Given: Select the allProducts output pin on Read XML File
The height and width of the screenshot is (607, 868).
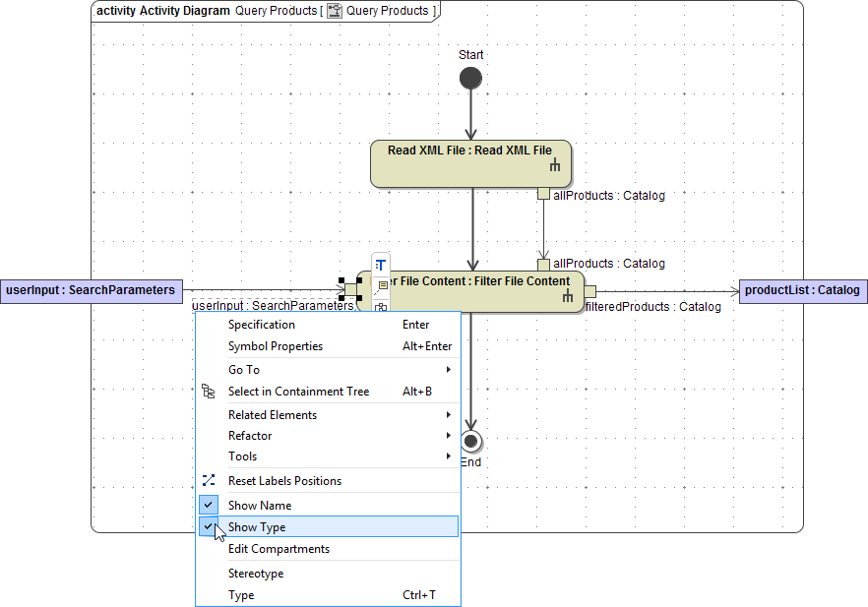Looking at the screenshot, I should pos(543,194).
